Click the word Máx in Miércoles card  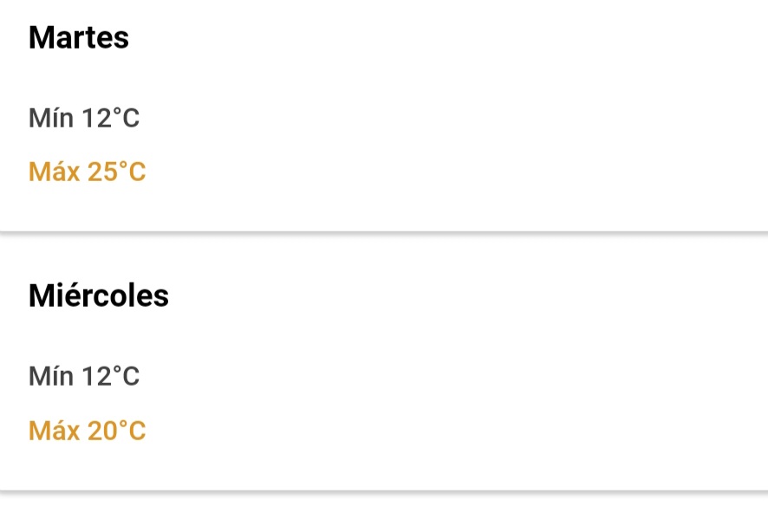[55, 431]
